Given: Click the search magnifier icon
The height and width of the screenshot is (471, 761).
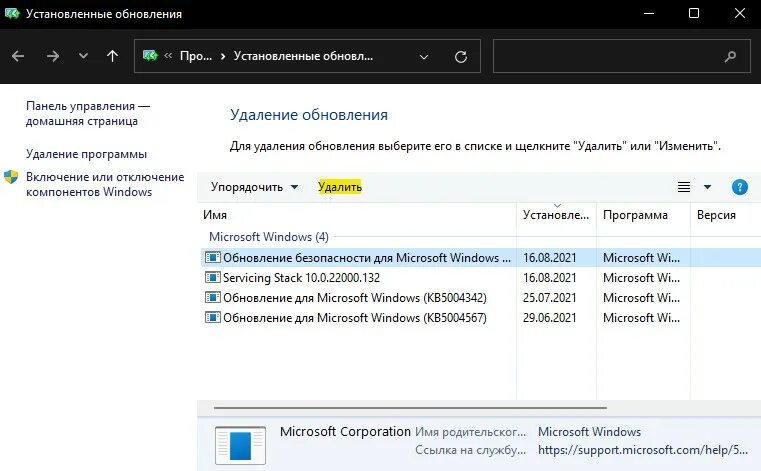Looking at the screenshot, I should 730,57.
